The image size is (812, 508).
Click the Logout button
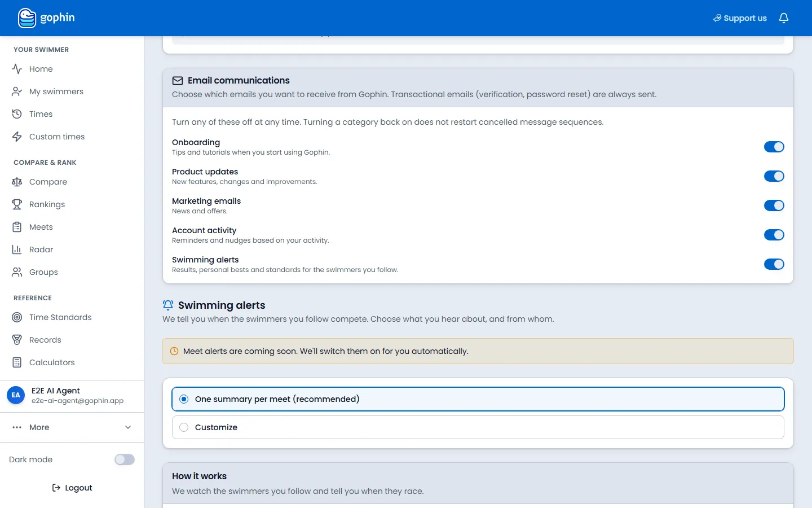tap(72, 488)
